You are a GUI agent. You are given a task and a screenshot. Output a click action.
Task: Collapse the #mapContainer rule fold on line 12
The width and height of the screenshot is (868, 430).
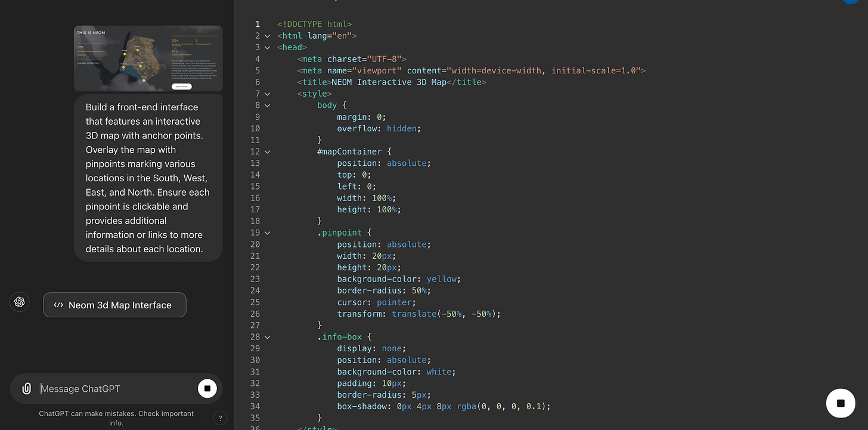267,151
